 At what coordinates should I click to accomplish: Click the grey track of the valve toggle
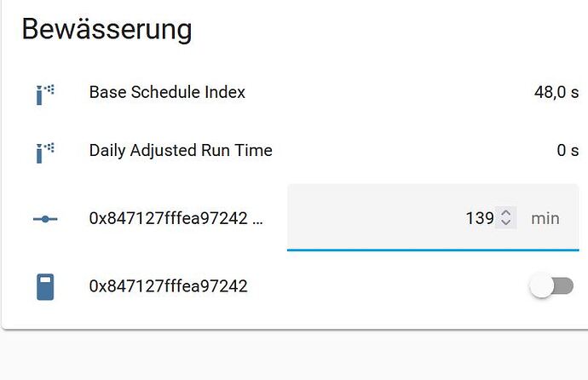[564, 286]
